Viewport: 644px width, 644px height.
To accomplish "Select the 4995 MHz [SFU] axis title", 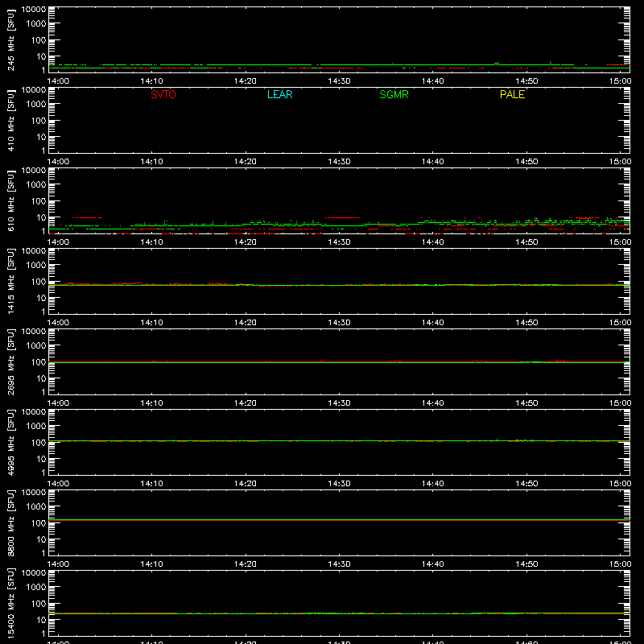I will (10, 442).
